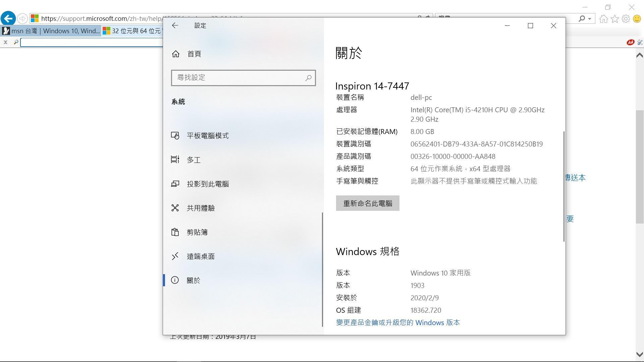Click Internet Explorer back button
Screen dimensions: 644x362
(x=8, y=18)
